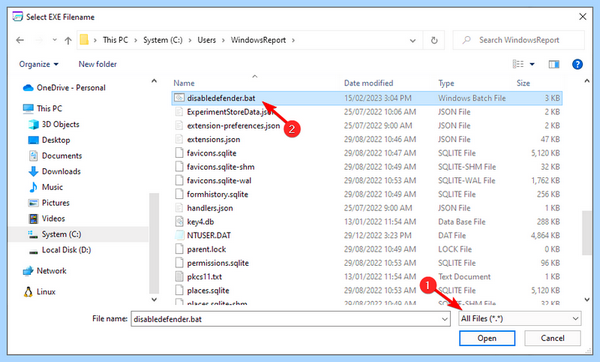The width and height of the screenshot is (600, 362).
Task: Click the Cancel button
Action: (x=552, y=338)
